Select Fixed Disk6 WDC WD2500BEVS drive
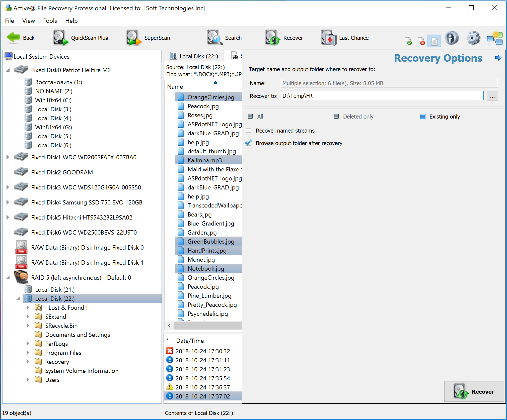The width and height of the screenshot is (507, 420). click(84, 233)
